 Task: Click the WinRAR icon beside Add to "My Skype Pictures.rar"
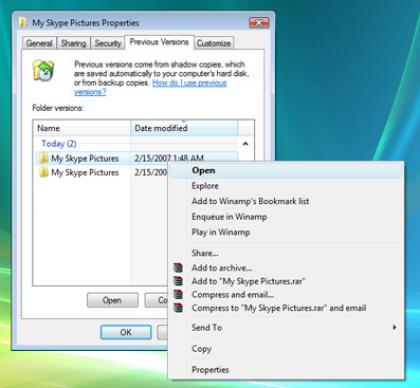(x=178, y=281)
